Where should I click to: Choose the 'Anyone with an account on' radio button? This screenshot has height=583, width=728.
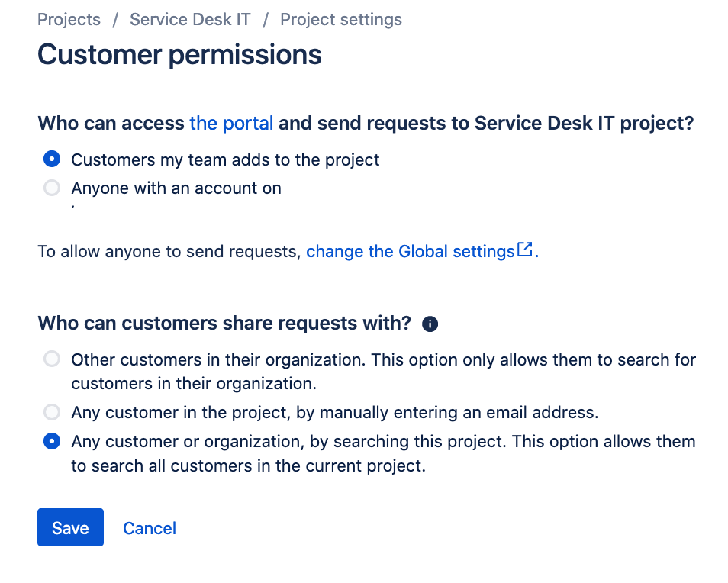[x=52, y=188]
